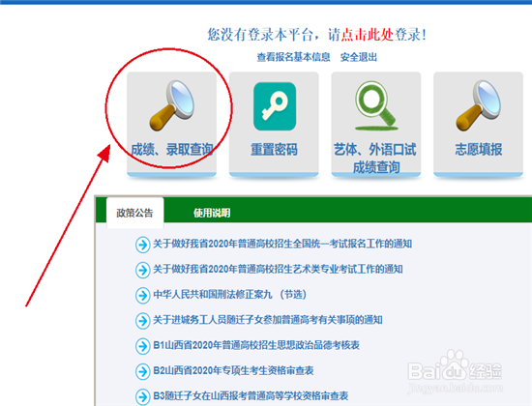Open notice about 全国统一考试报名工作

(282, 244)
